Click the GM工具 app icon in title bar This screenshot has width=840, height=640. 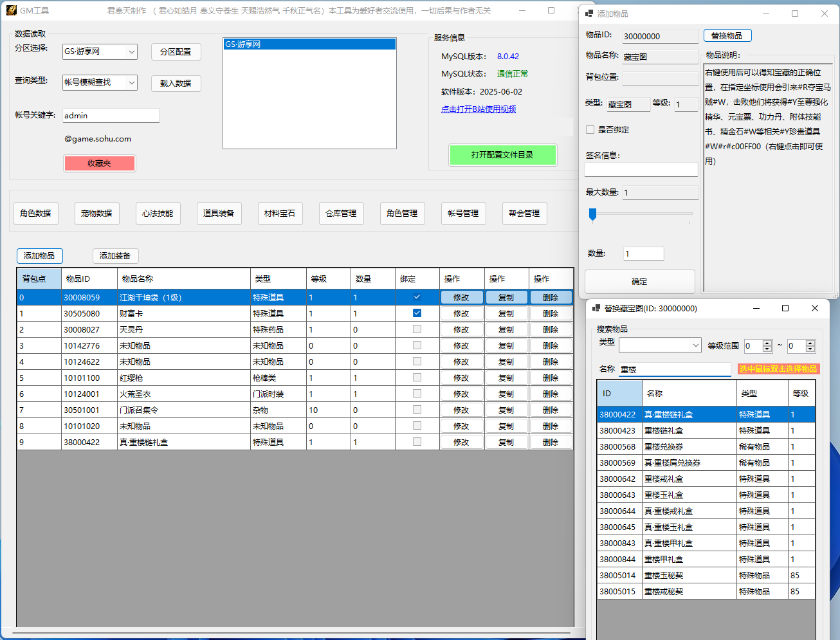[11, 10]
